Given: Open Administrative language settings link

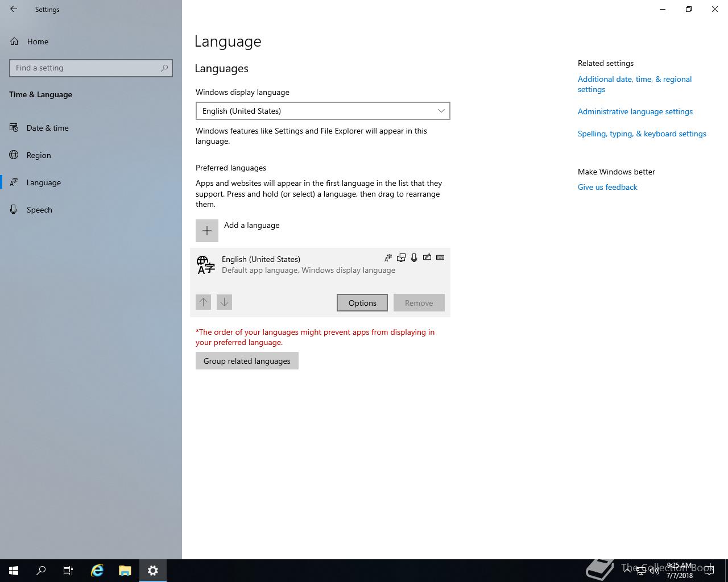Looking at the screenshot, I should 635,111.
